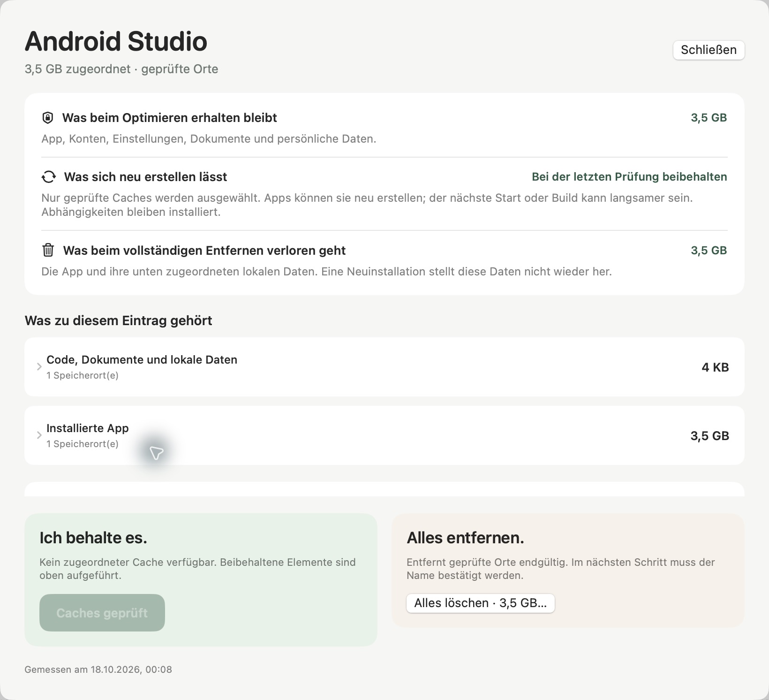Image resolution: width=769 pixels, height=700 pixels.
Task: Click App, Konten, Einstellungen description text
Action: click(x=209, y=139)
